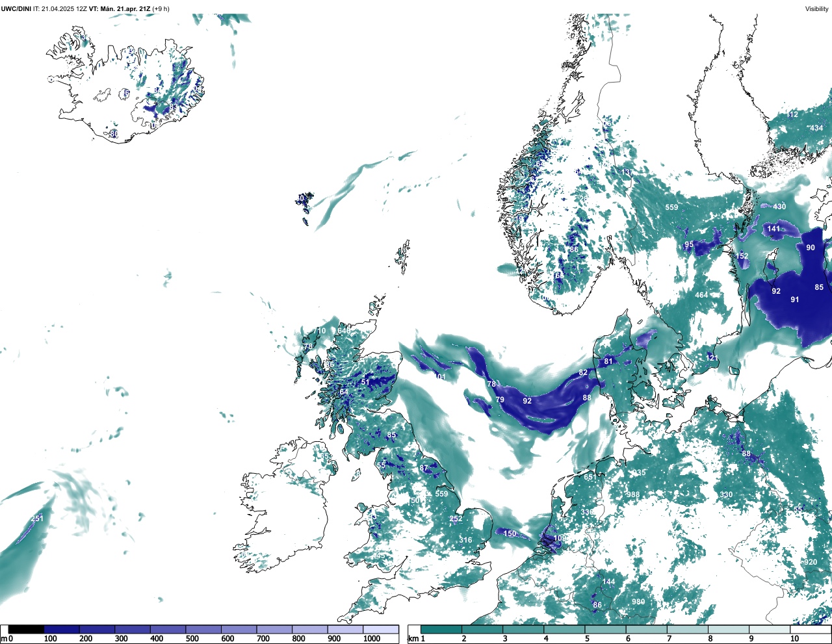Click the '988' value over northern Germany
The image size is (832, 644).
633,495
